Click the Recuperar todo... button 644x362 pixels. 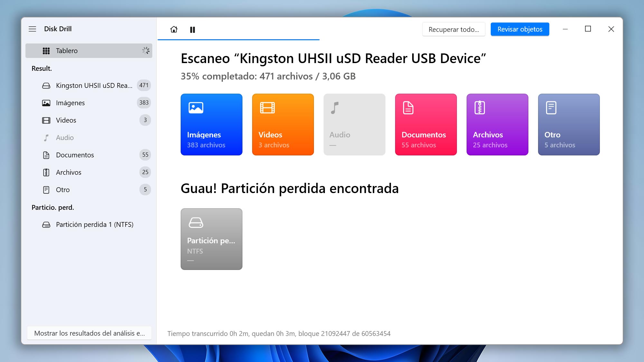tap(454, 29)
